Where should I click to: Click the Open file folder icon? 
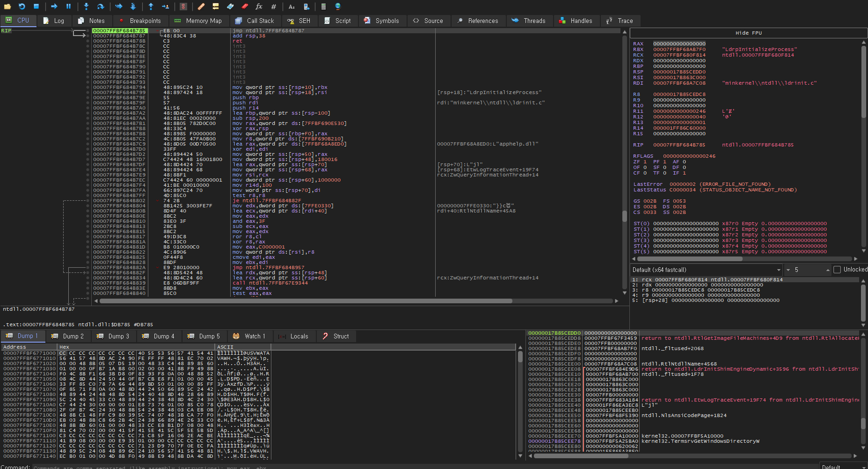tap(7, 7)
